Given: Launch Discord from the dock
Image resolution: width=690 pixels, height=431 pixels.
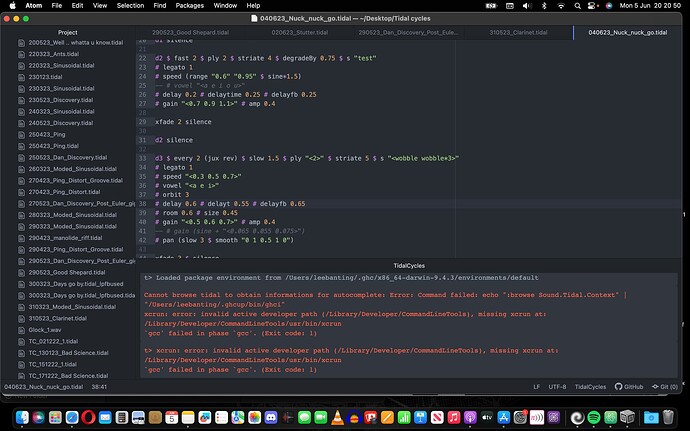Looking at the screenshot, I should tap(271, 417).
